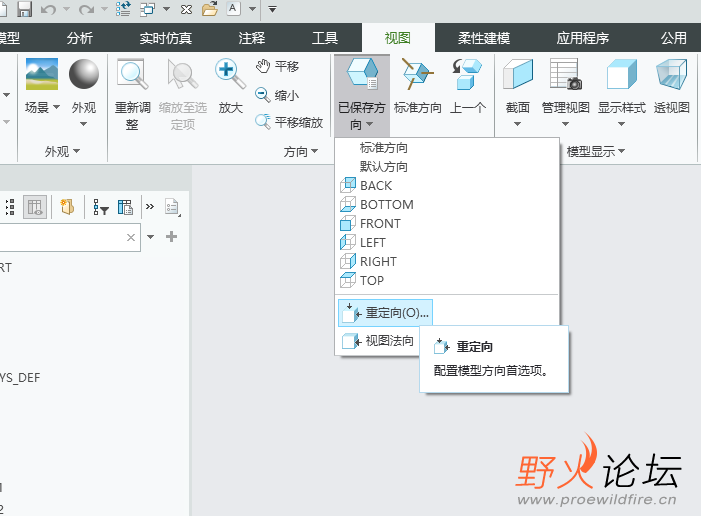Expand the model tree toolbar overflow chevron
Image resolution: width=701 pixels, height=516 pixels.
150,207
